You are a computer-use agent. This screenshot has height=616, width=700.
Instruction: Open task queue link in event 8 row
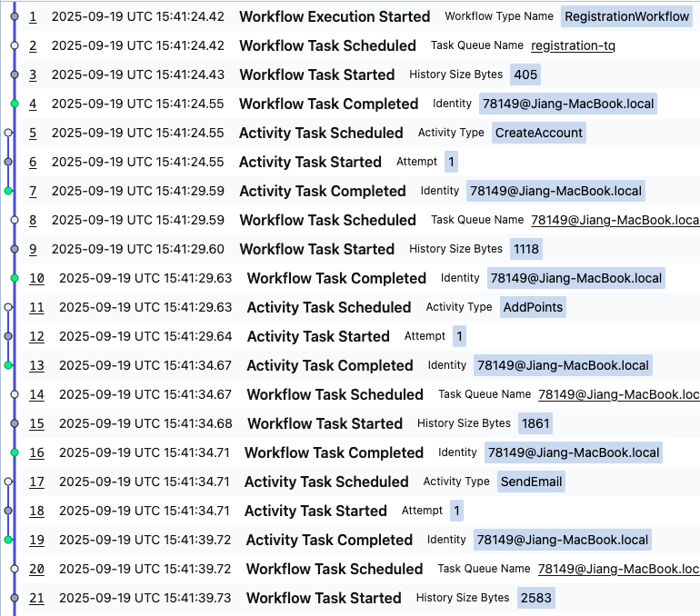[x=615, y=220]
